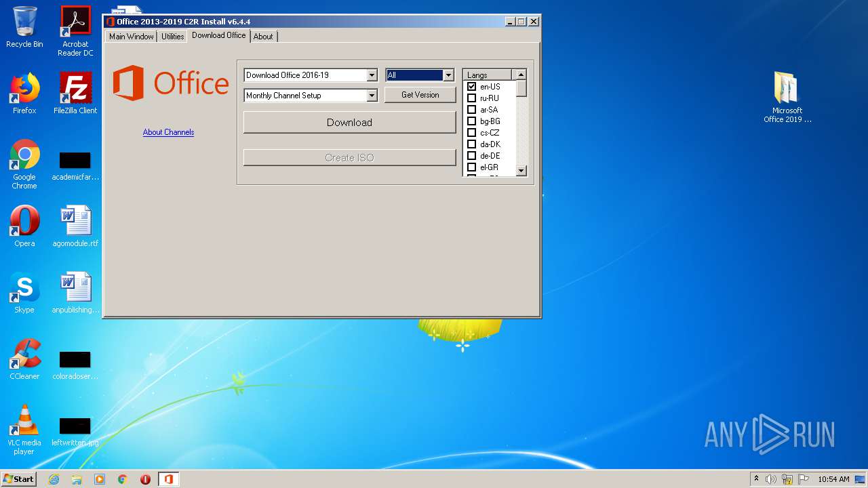This screenshot has height=488, width=868.
Task: Select the Download Office tab
Action: click(219, 35)
